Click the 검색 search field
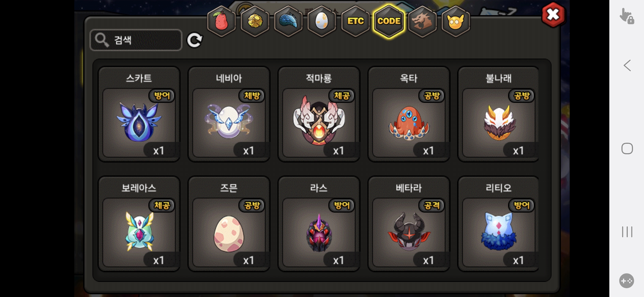The height and width of the screenshot is (297, 644). (136, 40)
